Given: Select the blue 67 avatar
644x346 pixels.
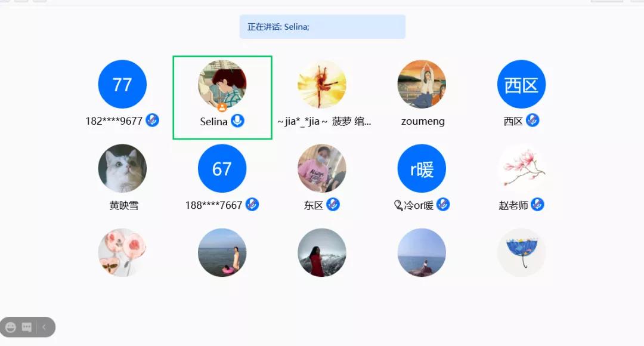Looking at the screenshot, I should (x=222, y=168).
